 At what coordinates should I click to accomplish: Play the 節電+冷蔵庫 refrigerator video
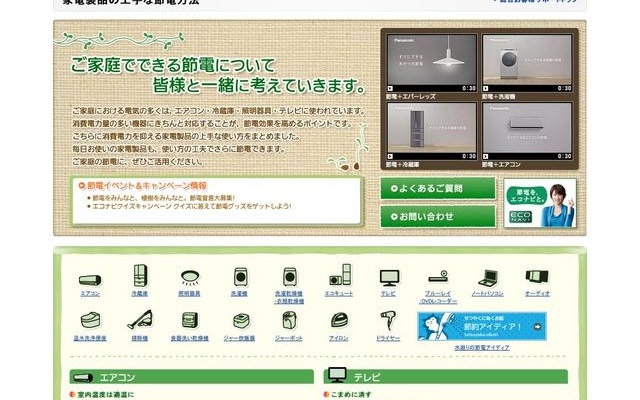click(431, 131)
